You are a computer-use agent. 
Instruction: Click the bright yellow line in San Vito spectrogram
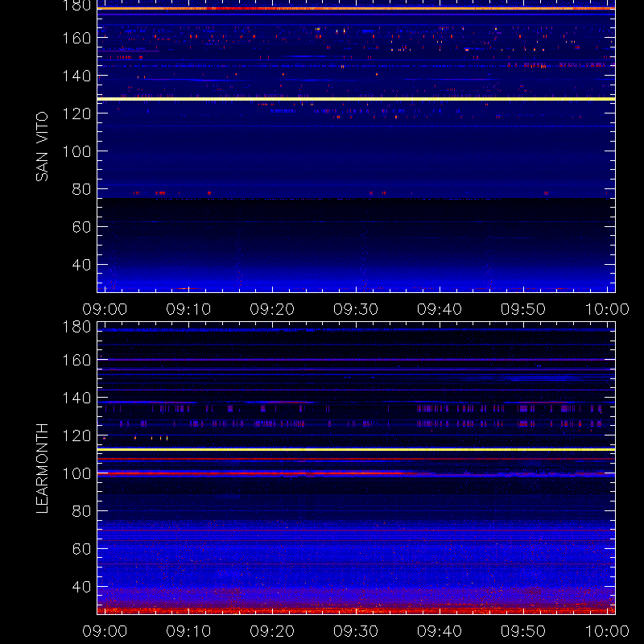point(356,99)
